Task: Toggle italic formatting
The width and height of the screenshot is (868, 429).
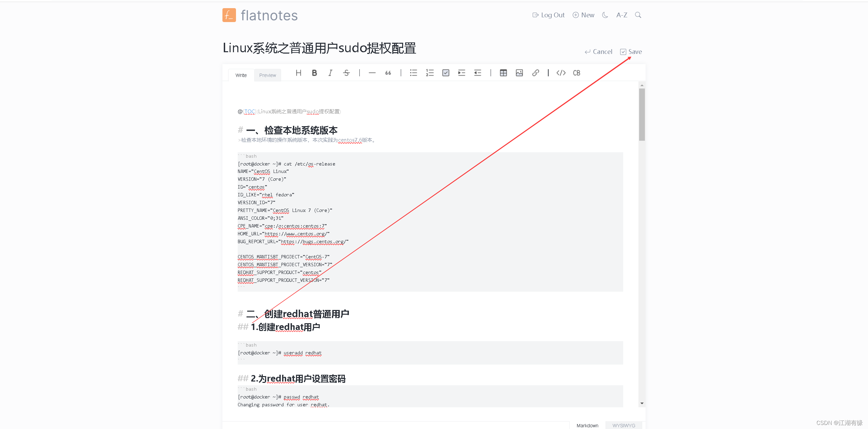Action: [x=330, y=73]
